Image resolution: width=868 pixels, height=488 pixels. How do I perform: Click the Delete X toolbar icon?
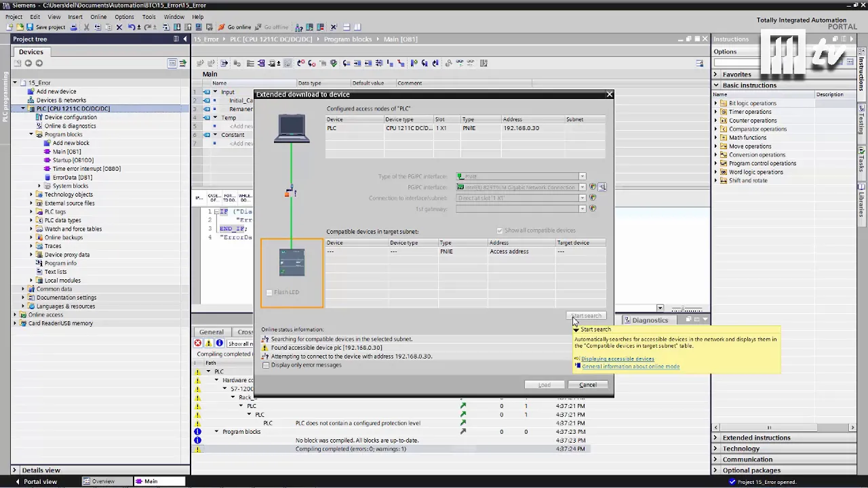119,27
